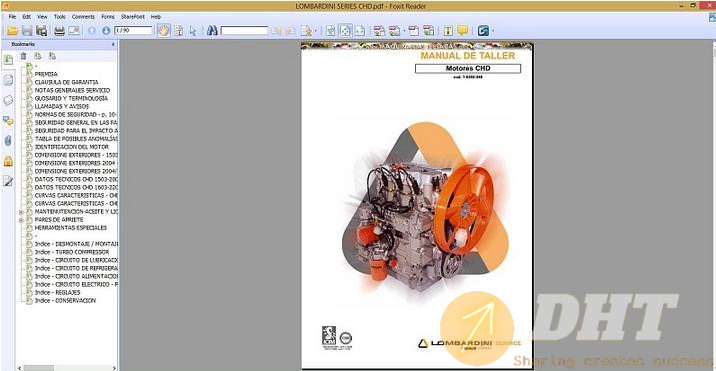Screen dimensions: 716x371
Task: Click the Typewriter tool icon
Action: point(448,31)
